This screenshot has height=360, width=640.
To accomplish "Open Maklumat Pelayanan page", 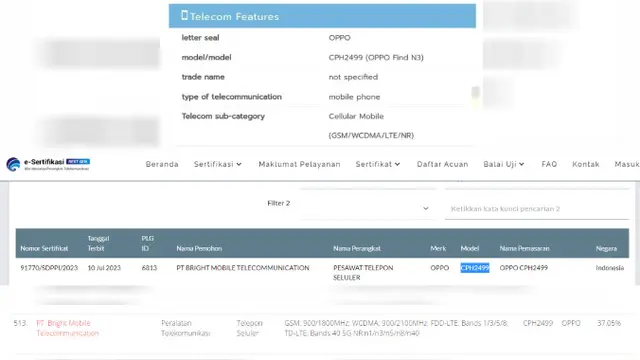I will click(x=299, y=164).
